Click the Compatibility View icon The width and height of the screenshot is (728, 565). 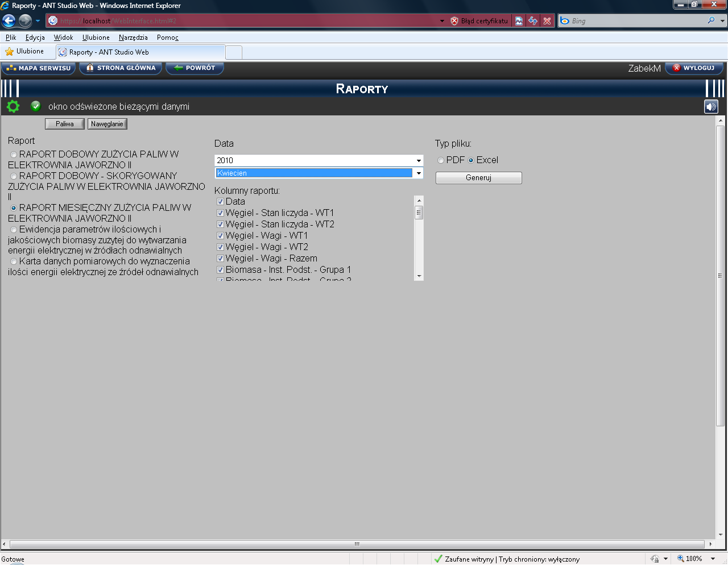(x=519, y=21)
